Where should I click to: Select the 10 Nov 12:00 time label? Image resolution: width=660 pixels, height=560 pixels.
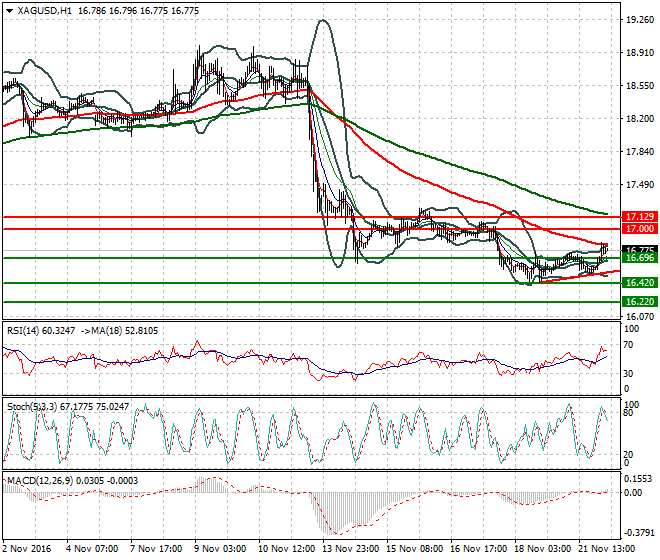point(286,549)
